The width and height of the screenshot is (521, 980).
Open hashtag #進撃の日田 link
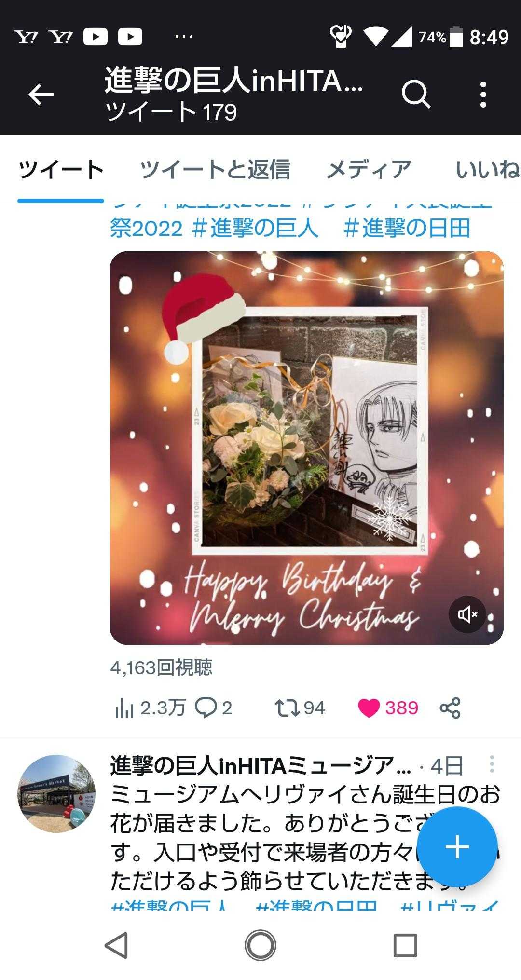(x=407, y=228)
